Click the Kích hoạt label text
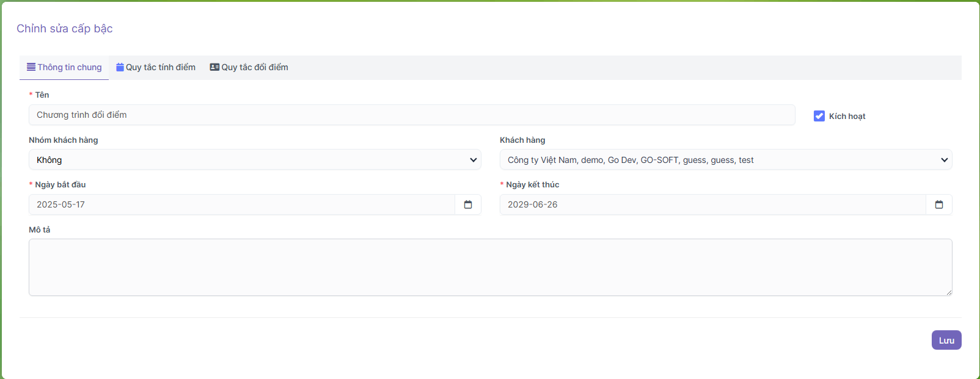Screen dimensions: 980x379 click(x=847, y=116)
